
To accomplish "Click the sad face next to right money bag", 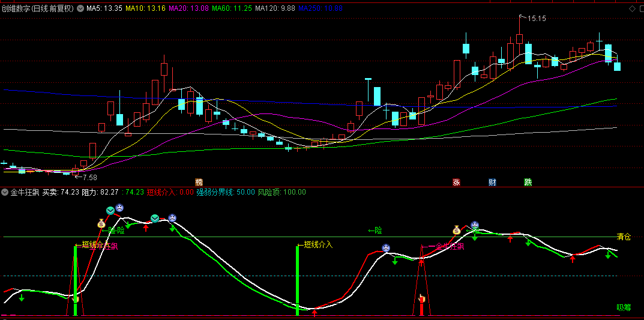I will (x=475, y=225).
